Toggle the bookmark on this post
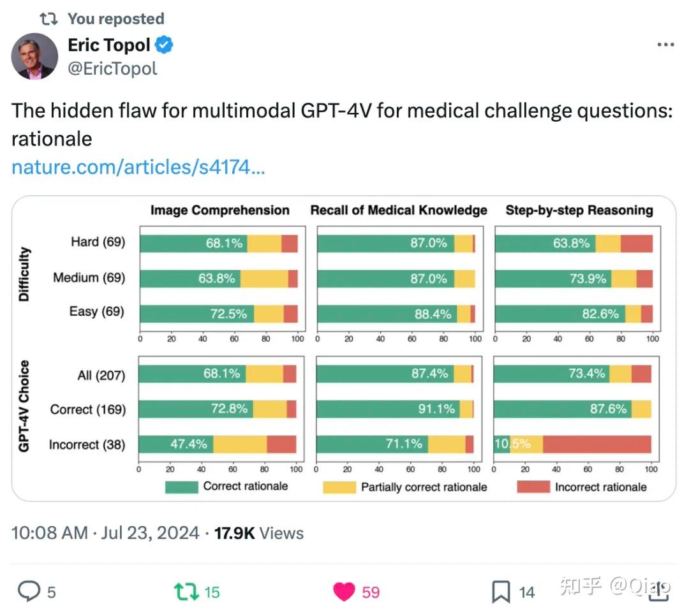Viewport: 689px width, 616px height. pyautogui.click(x=500, y=592)
